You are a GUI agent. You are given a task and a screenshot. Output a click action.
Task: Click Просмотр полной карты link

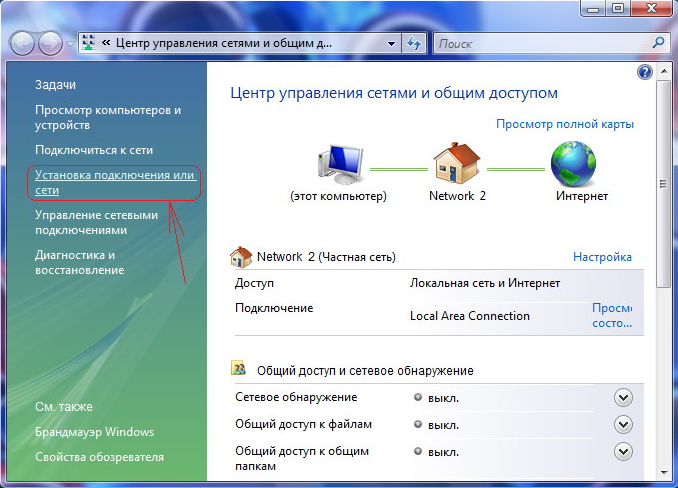pyautogui.click(x=565, y=124)
